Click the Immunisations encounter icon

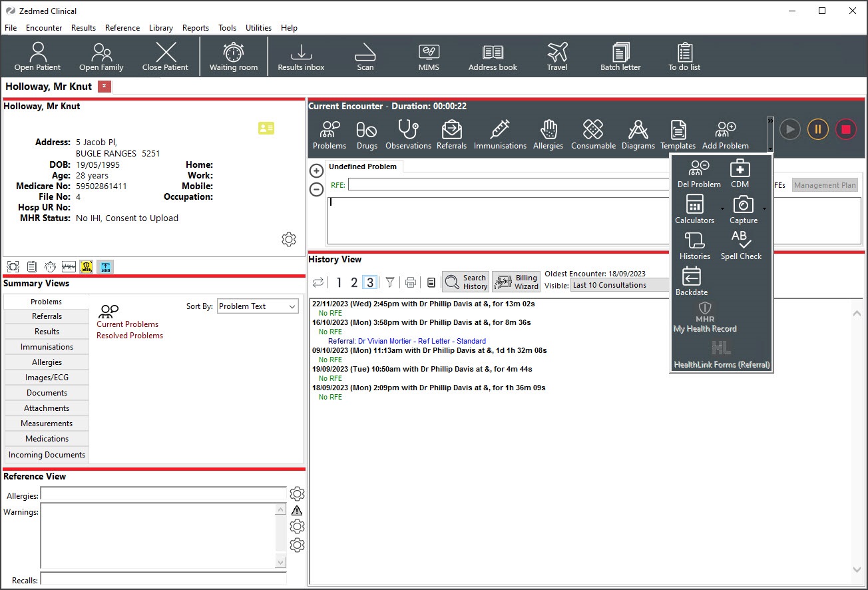pyautogui.click(x=500, y=133)
